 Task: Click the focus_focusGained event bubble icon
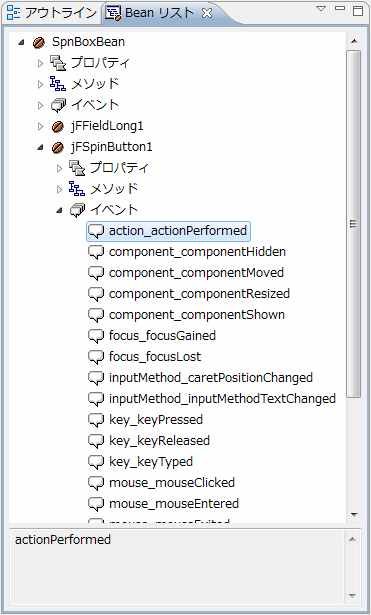(96, 336)
